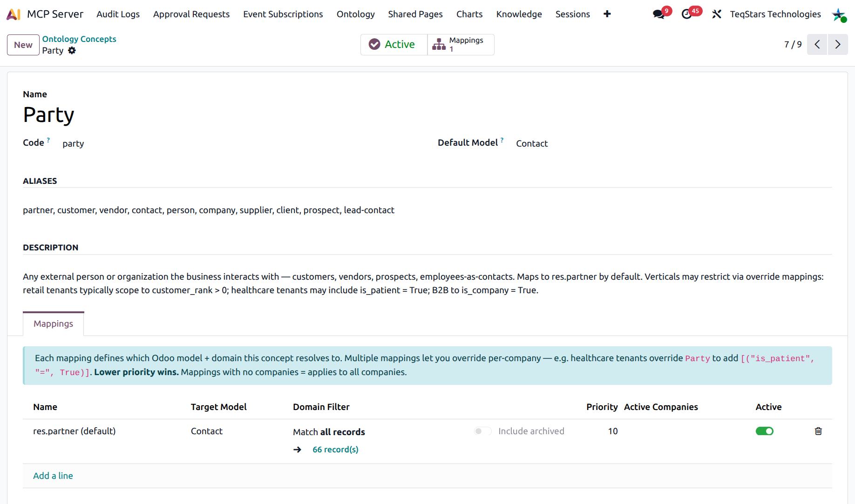Screen dimensions: 855x504
Task: Open the Ontology menu
Action: [x=356, y=14]
